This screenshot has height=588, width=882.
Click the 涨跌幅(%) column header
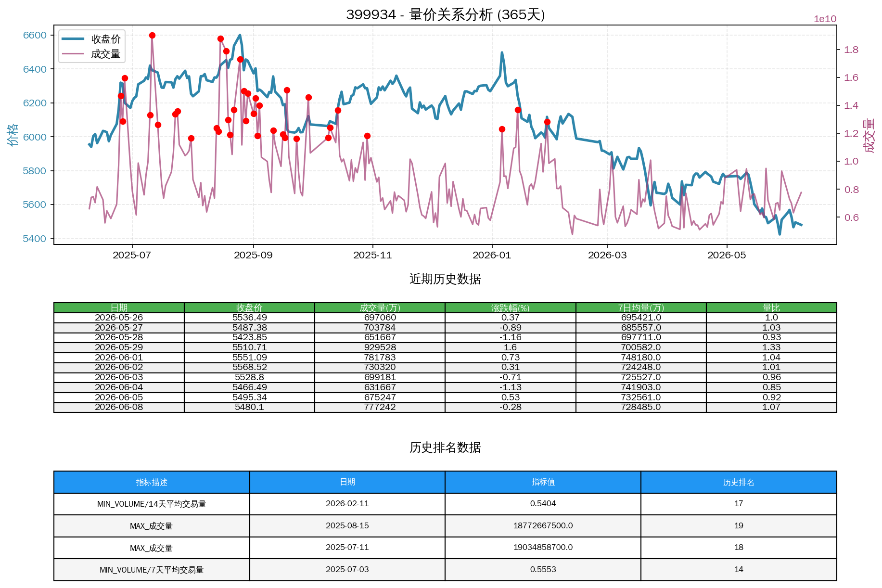[511, 308]
